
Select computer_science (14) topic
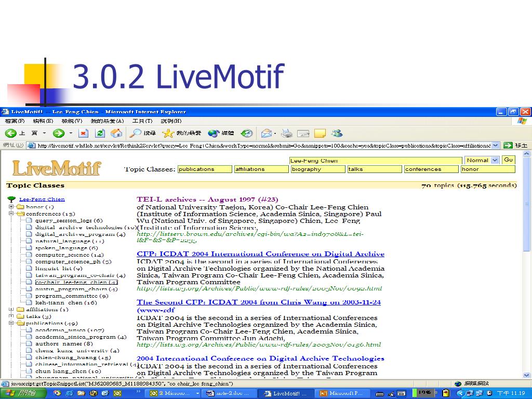(69, 255)
